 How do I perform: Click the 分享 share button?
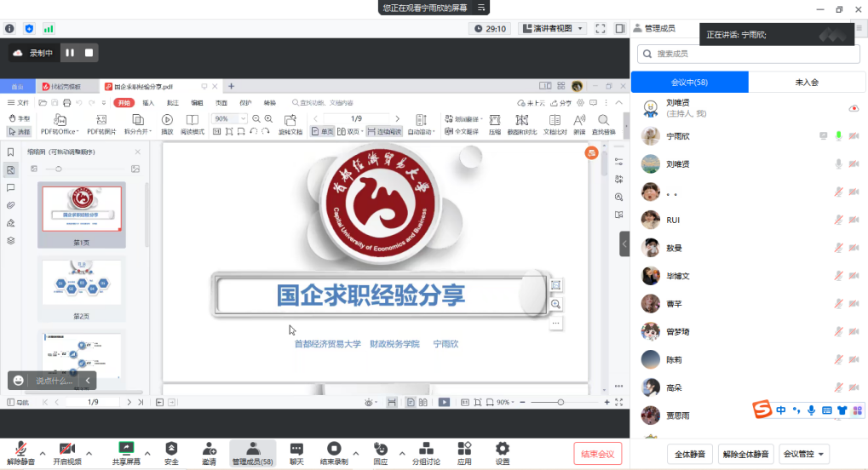(x=560, y=102)
